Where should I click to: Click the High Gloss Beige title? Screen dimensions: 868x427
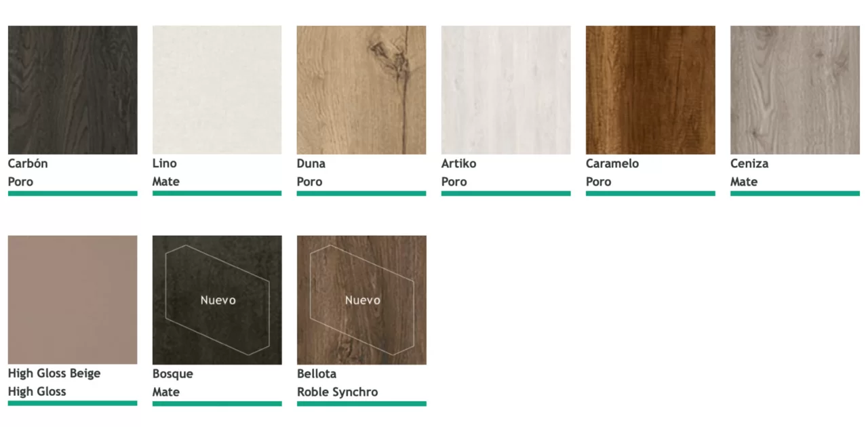coord(54,373)
